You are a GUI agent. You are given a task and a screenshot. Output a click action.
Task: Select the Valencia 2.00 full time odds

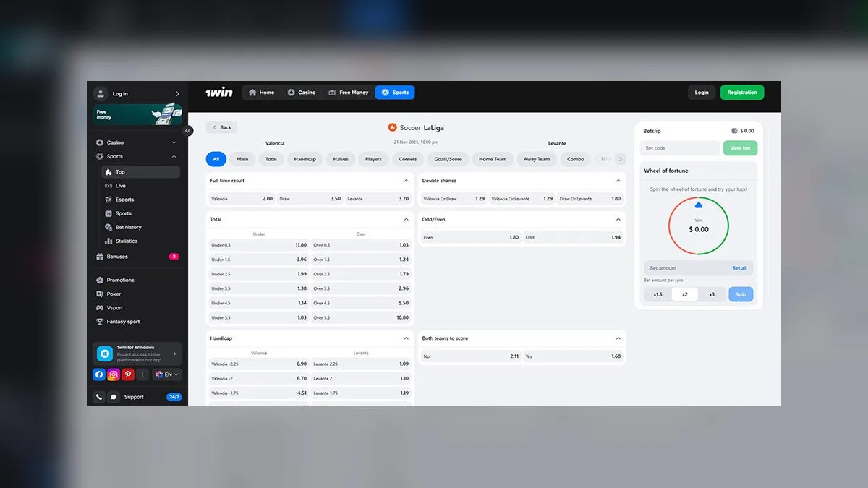click(242, 198)
